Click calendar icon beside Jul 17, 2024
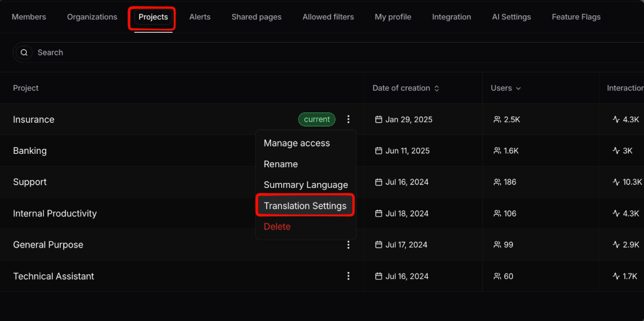Viewport: 644px width, 321px height. point(379,245)
